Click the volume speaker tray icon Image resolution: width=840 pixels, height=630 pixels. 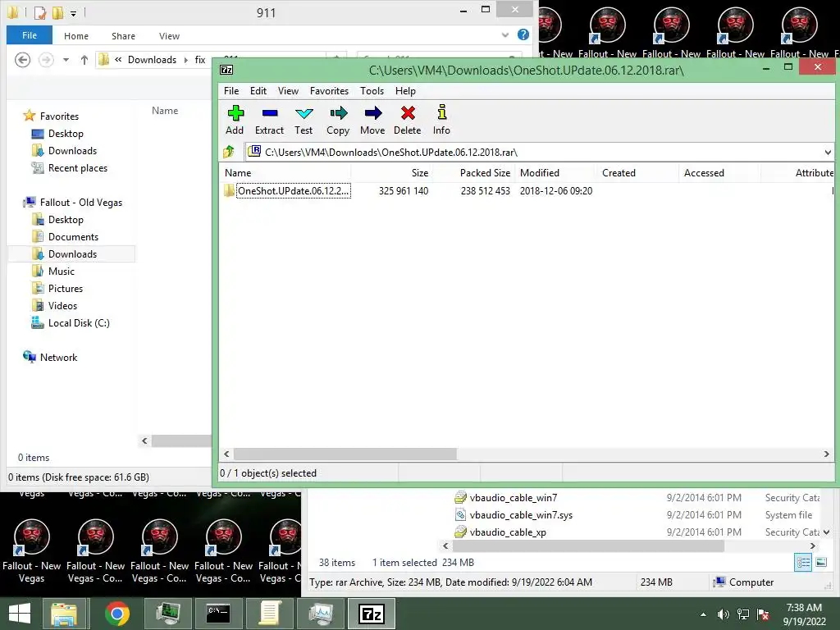pos(723,614)
